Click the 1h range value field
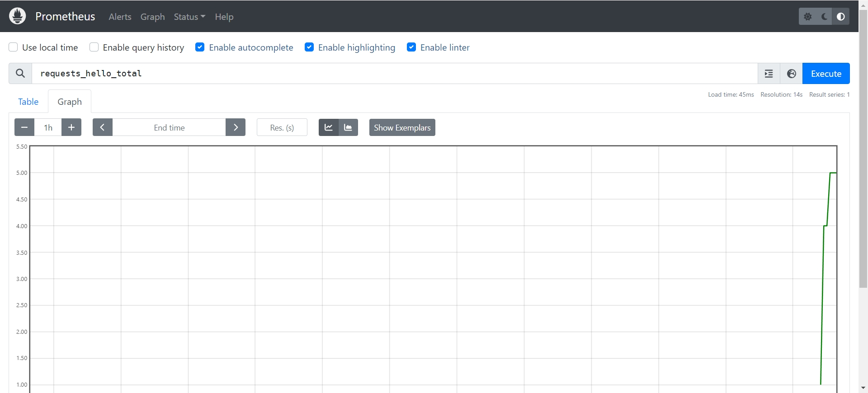Image resolution: width=868 pixels, height=393 pixels. (48, 127)
